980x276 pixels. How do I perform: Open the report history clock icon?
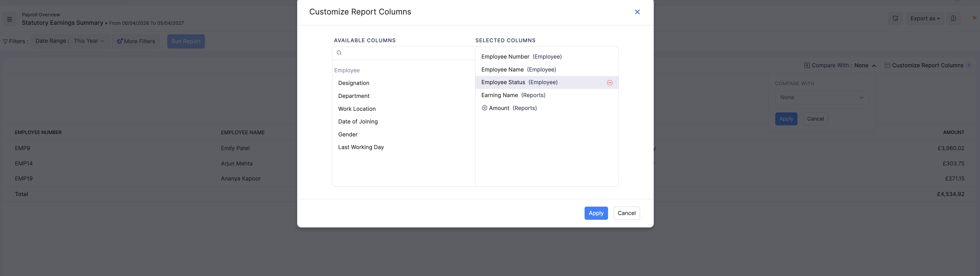(x=953, y=18)
